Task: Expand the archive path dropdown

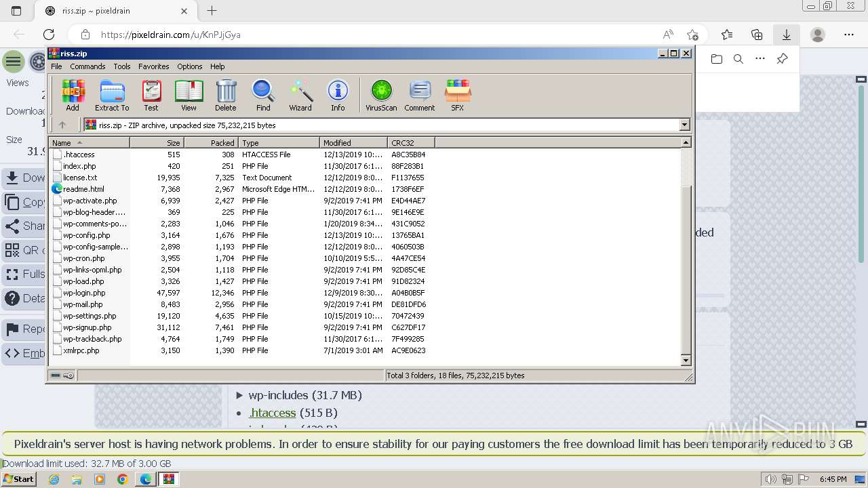Action: [x=684, y=125]
